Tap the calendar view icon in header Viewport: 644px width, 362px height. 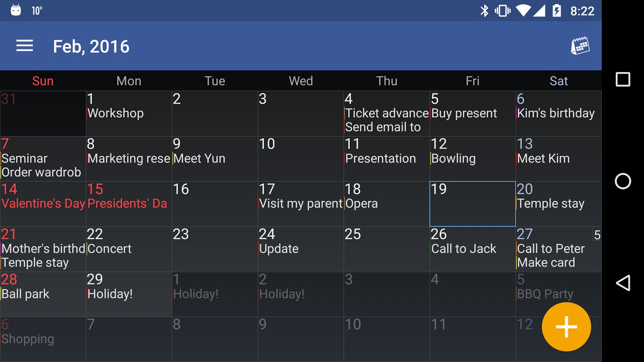pyautogui.click(x=580, y=46)
